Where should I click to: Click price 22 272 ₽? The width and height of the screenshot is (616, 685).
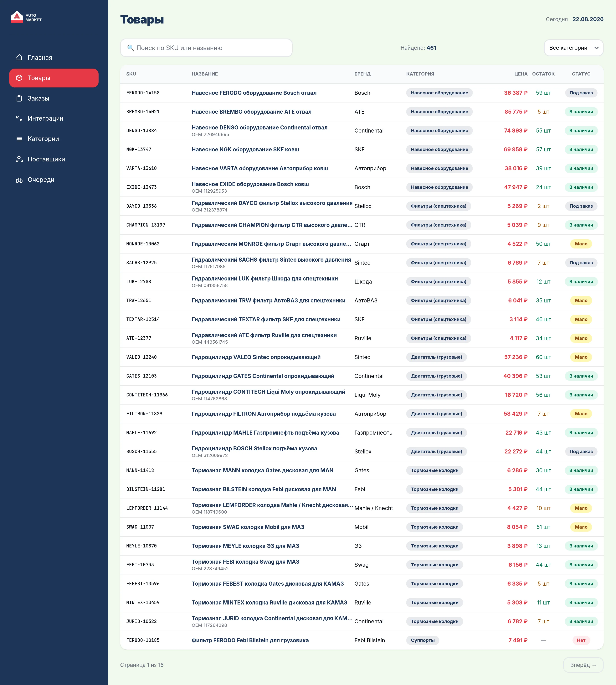click(x=516, y=452)
